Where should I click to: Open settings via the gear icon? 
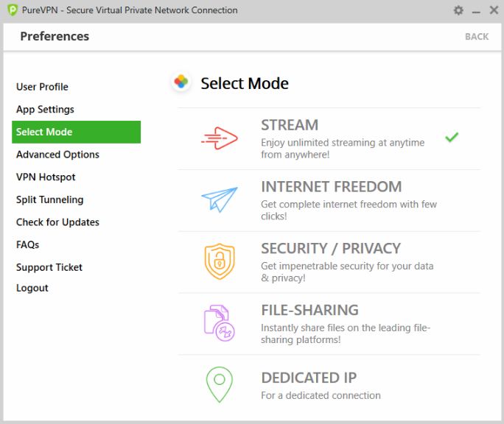(458, 10)
